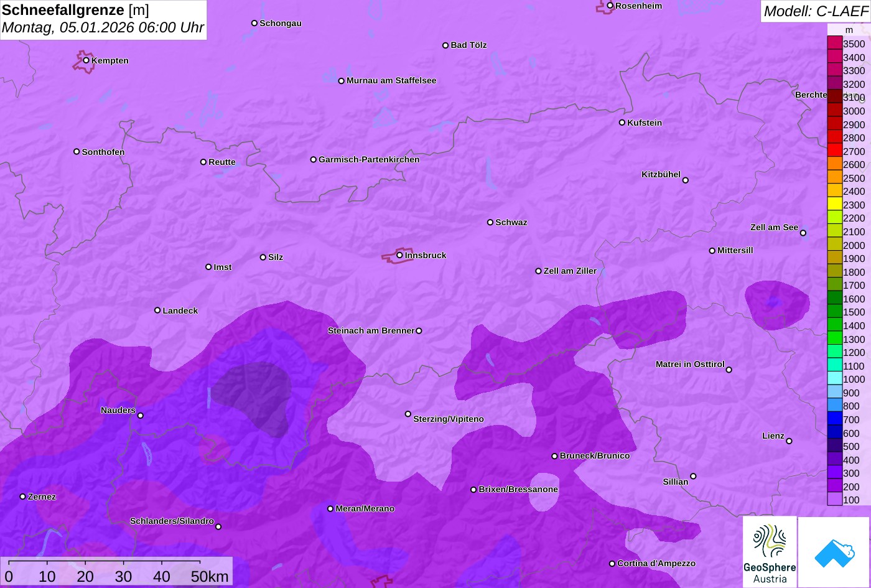Click the blue cloud logo
Screen dimensions: 871x588
tap(834, 552)
